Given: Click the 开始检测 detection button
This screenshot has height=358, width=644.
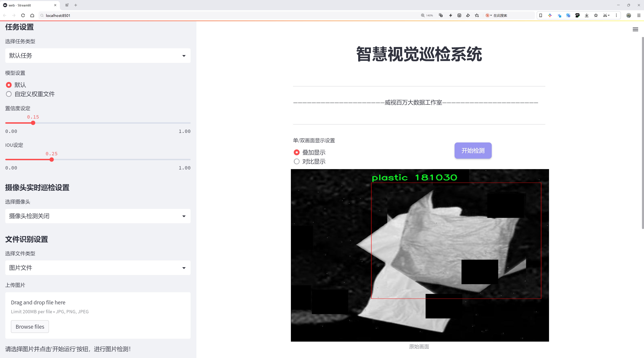Looking at the screenshot, I should pyautogui.click(x=472, y=150).
